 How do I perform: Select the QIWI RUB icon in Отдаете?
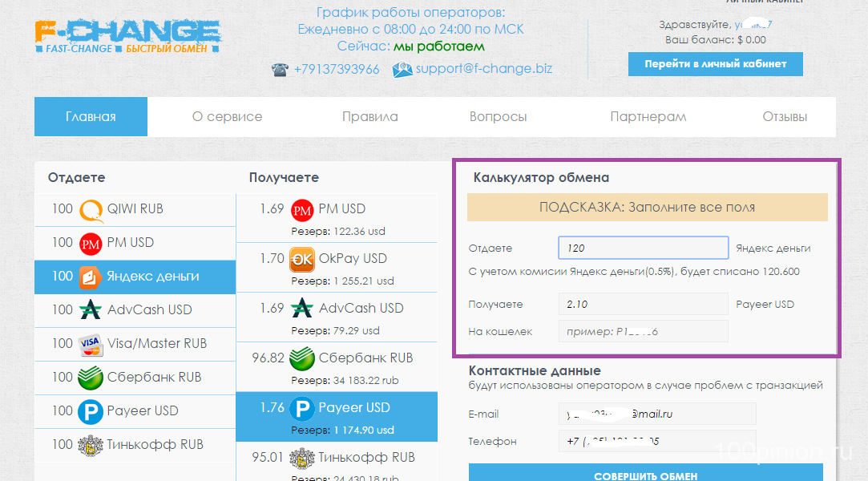91,210
